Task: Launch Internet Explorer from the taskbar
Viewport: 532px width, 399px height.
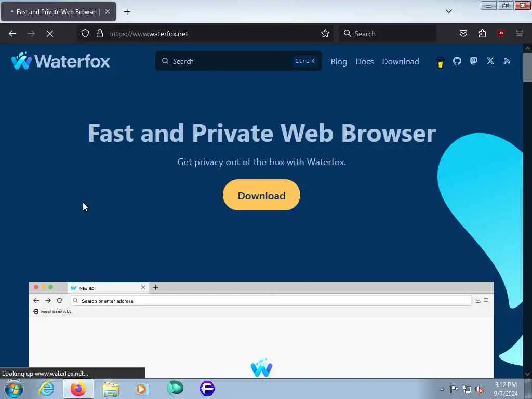Action: [46, 389]
